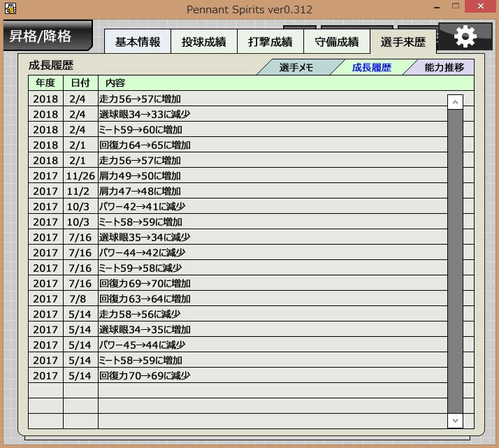Select row 走力56→57に増加 dated 2/1
Screen dimensions: 499x448
click(x=238, y=160)
